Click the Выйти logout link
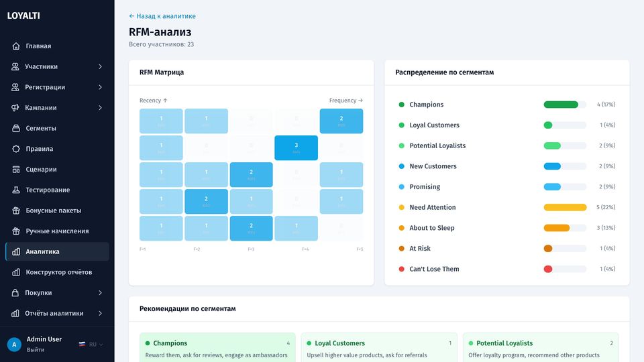Screen dimensions: 644x362 [36, 350]
